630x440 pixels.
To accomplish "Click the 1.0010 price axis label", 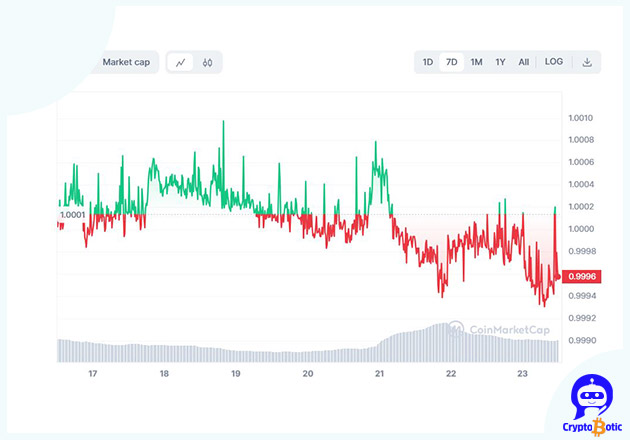I will coord(581,118).
